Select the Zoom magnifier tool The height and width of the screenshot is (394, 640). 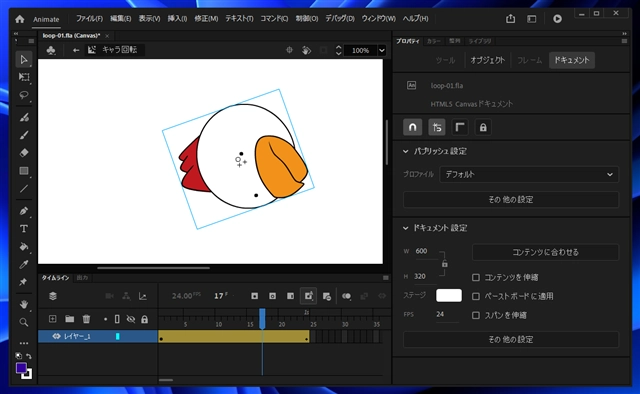pyautogui.click(x=24, y=323)
